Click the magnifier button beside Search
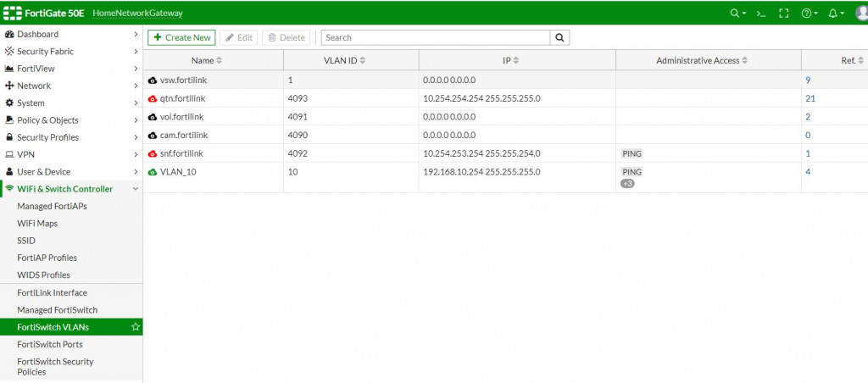 tap(559, 37)
